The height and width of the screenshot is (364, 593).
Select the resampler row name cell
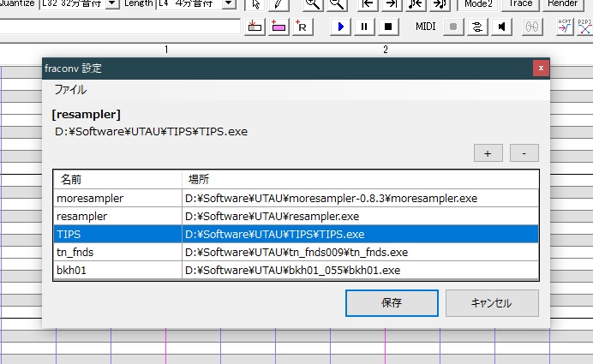(x=117, y=216)
